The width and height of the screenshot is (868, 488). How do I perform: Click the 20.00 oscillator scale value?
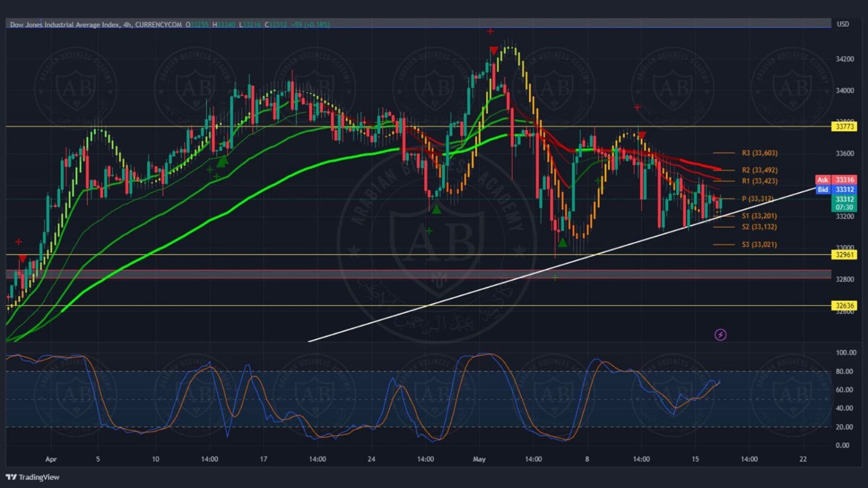(844, 427)
